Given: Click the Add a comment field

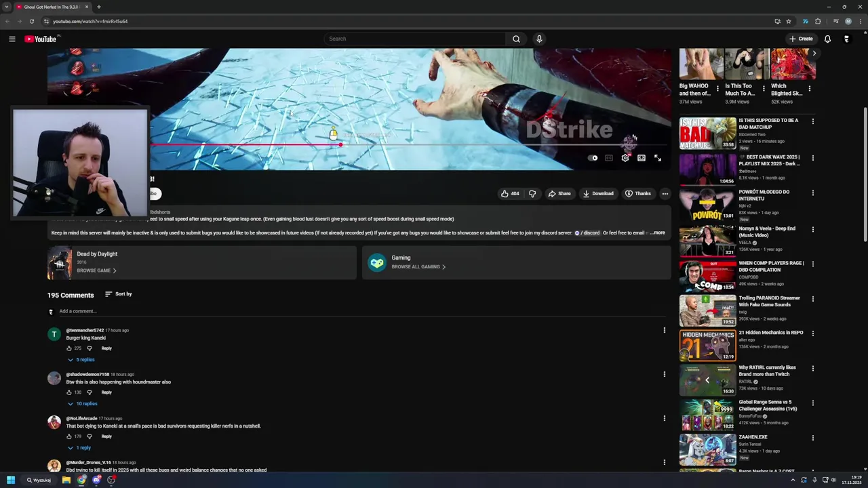Looking at the screenshot, I should coord(362,312).
